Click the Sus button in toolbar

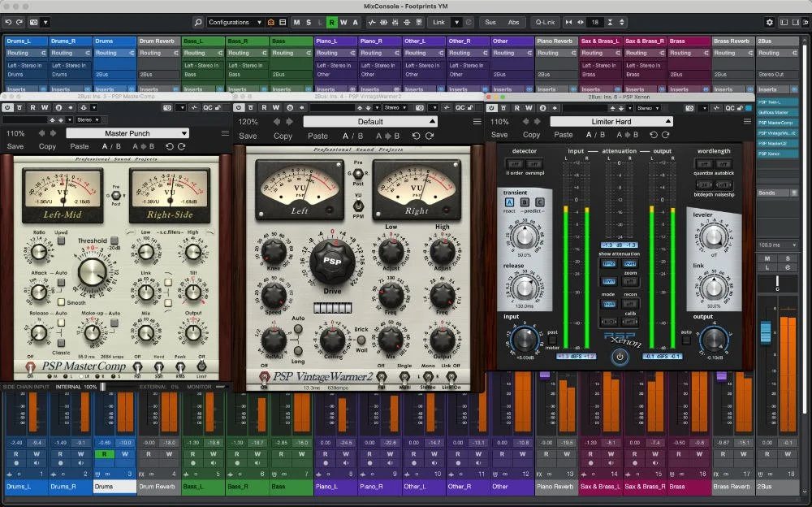[490, 22]
